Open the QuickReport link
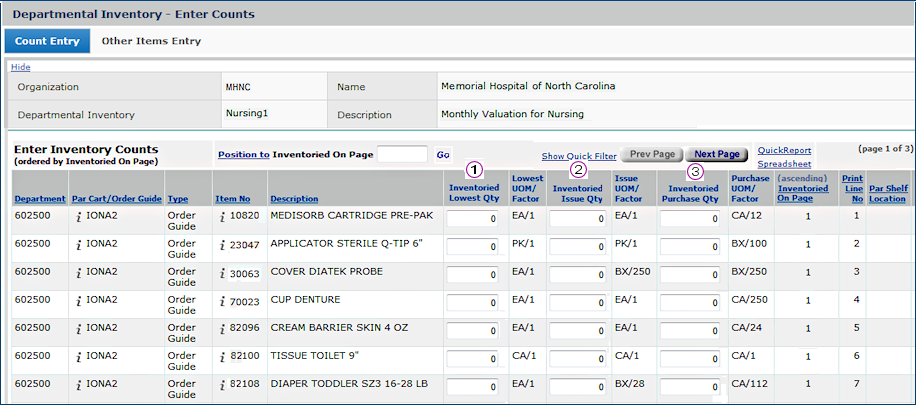This screenshot has height=405, width=916. click(784, 150)
